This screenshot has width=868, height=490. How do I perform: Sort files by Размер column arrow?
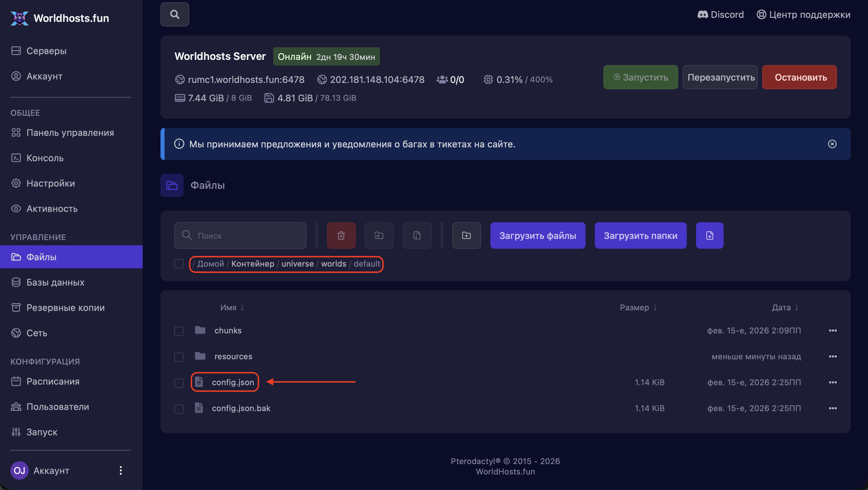click(655, 307)
